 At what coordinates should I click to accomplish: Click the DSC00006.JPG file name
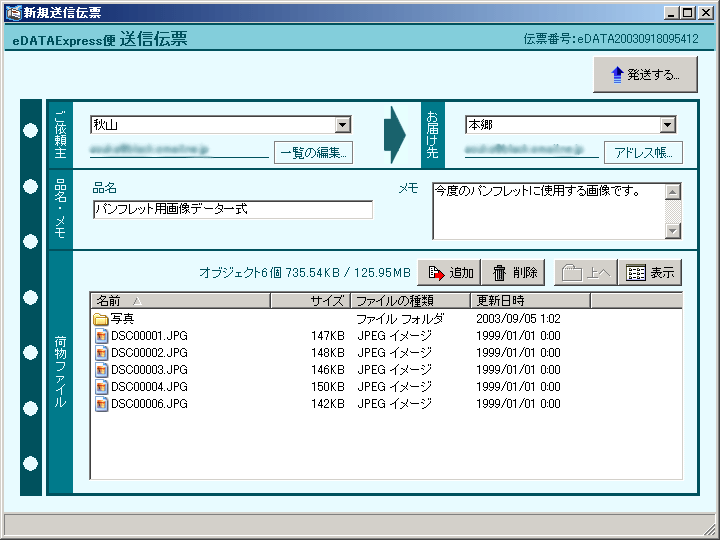149,404
